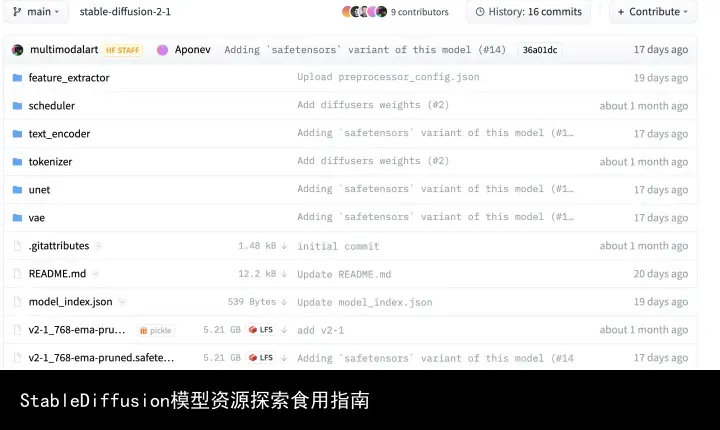The height and width of the screenshot is (430, 720).
Task: Click the vae folder icon
Action: pos(17,218)
